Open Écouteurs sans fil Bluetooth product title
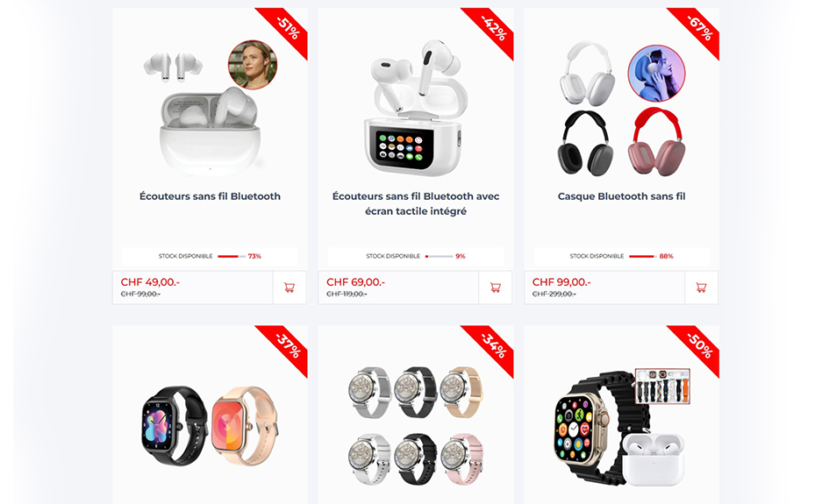This screenshot has height=504, width=829. point(210,196)
